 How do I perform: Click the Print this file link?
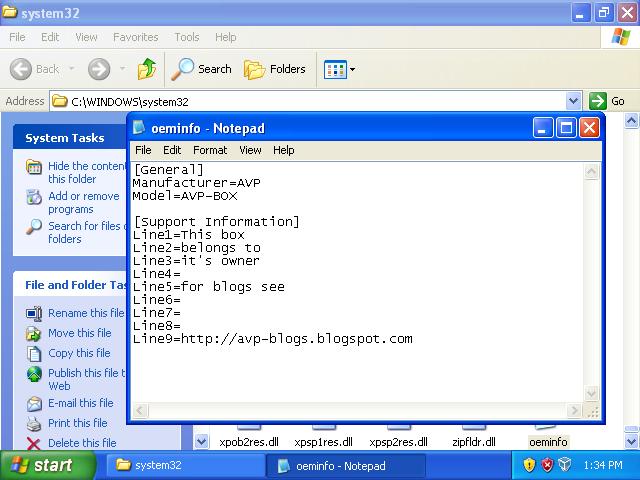[78, 423]
